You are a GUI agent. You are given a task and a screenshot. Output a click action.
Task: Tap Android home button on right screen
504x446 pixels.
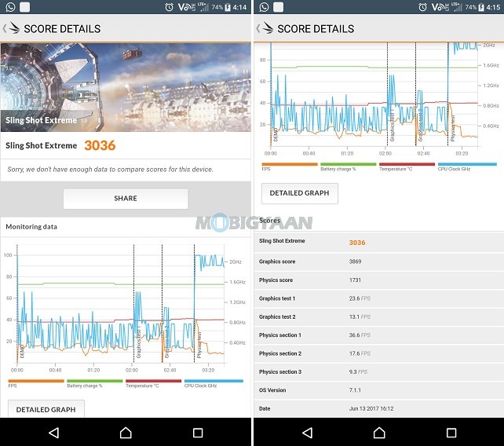coord(379,433)
